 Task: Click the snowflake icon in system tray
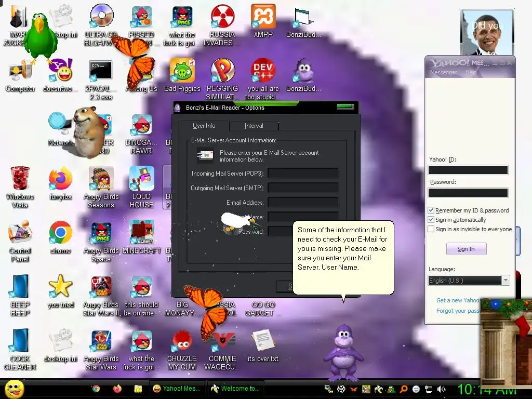click(341, 389)
